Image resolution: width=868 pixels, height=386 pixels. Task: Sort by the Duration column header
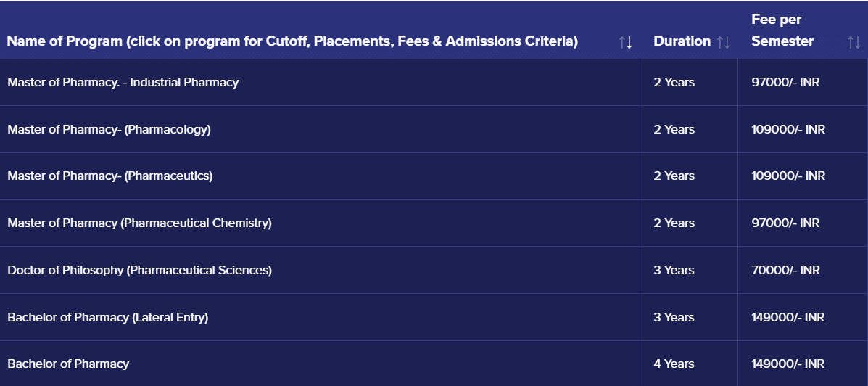tap(682, 41)
